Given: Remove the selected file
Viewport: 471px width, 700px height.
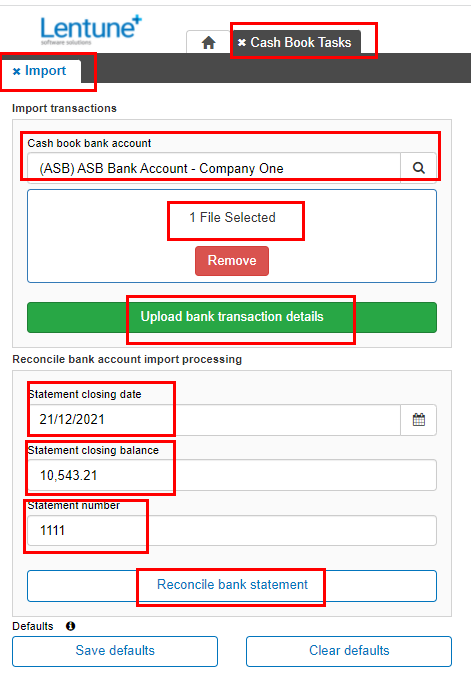Looking at the screenshot, I should pyautogui.click(x=232, y=261).
